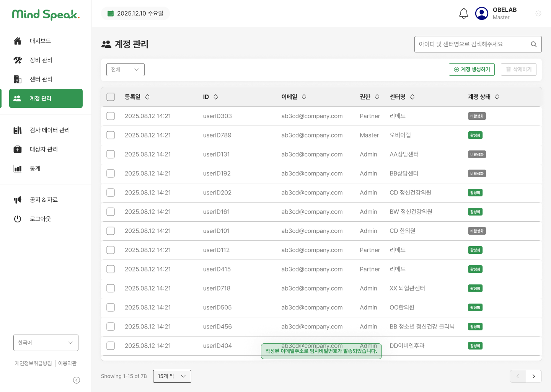Open 검사 데이터 관리 menu
551x392 pixels.
pyautogui.click(x=46, y=130)
